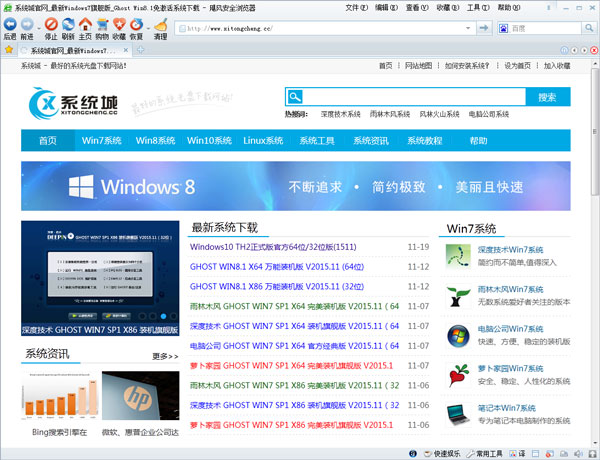Open 系统工具 in navigation bar
This screenshot has width=600, height=460.
pos(317,140)
